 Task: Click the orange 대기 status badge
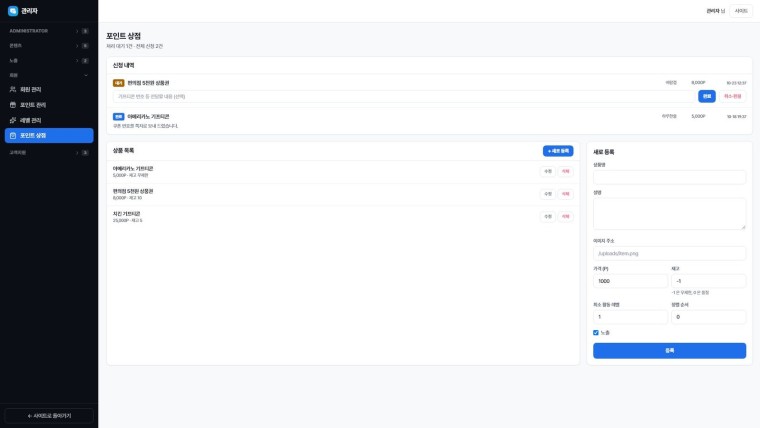(118, 83)
